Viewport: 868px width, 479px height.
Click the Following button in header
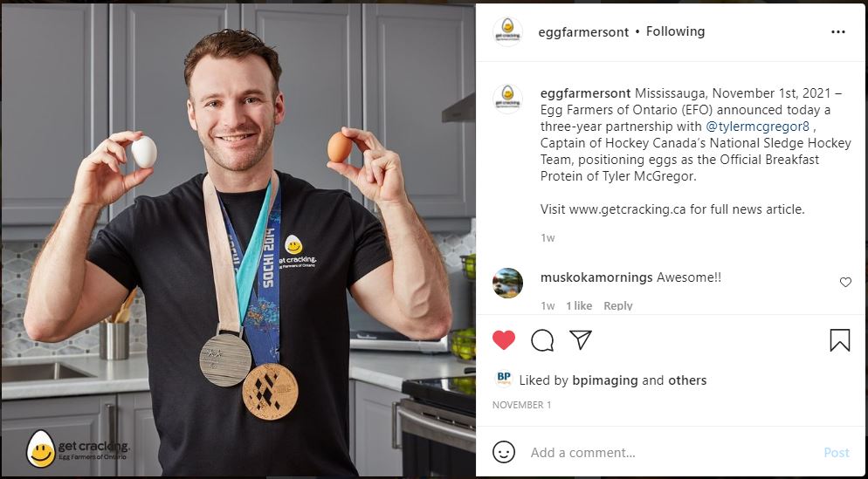[x=675, y=31]
